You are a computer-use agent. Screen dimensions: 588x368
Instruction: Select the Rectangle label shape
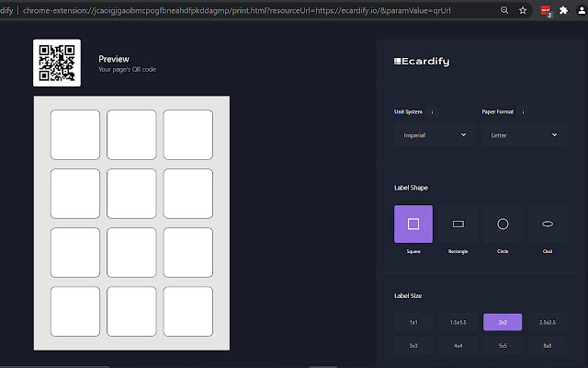(458, 224)
